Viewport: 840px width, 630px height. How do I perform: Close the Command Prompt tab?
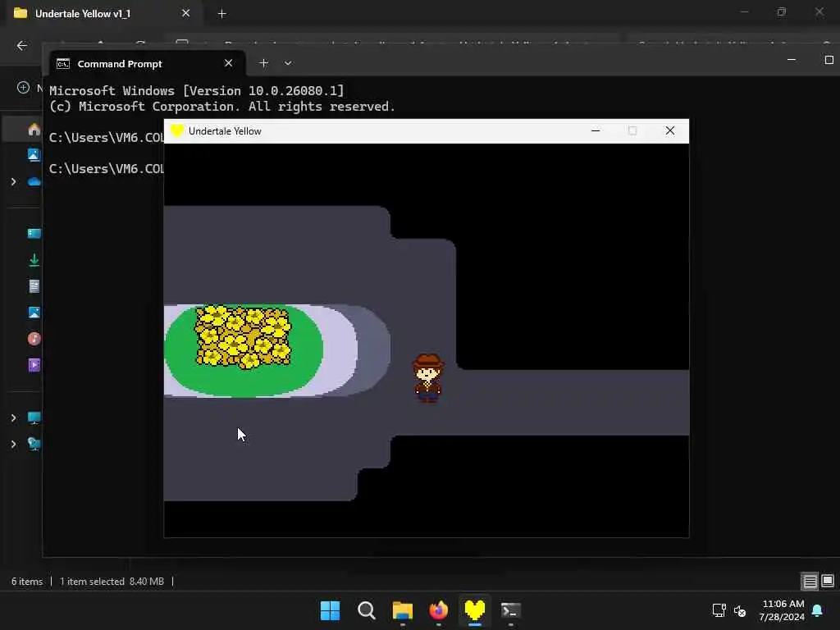229,63
